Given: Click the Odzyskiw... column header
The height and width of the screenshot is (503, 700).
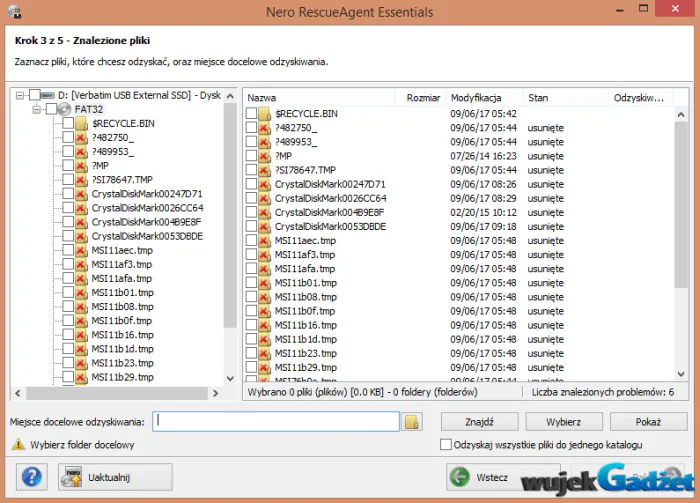Looking at the screenshot, I should tap(641, 98).
